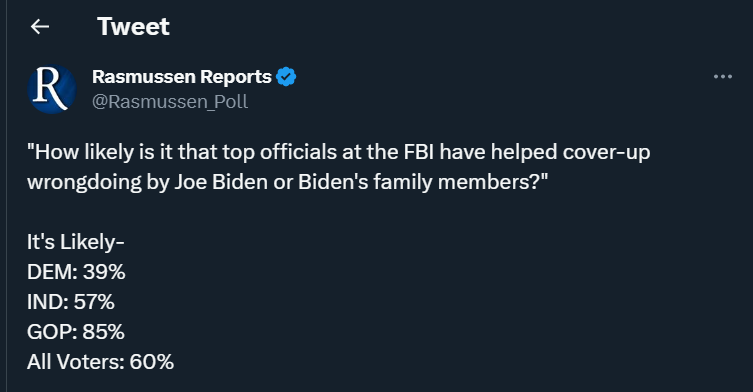Click the word cover-up in the tweet
The image size is (753, 392).
coord(607,152)
